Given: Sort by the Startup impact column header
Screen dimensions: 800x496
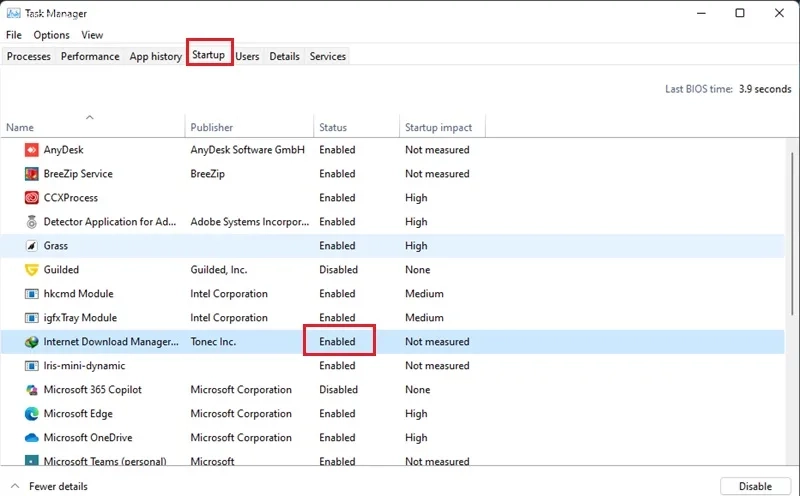Looking at the screenshot, I should pyautogui.click(x=442, y=126).
